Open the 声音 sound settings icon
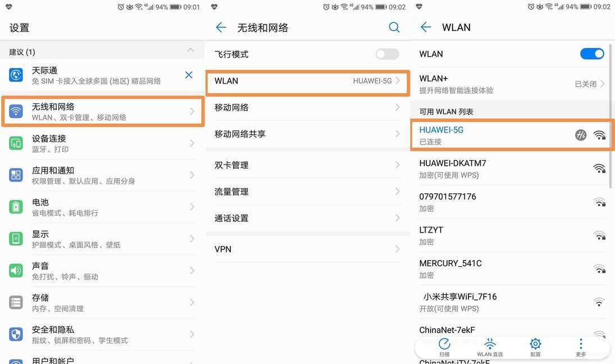Image resolution: width=615 pixels, height=364 pixels. [16, 270]
